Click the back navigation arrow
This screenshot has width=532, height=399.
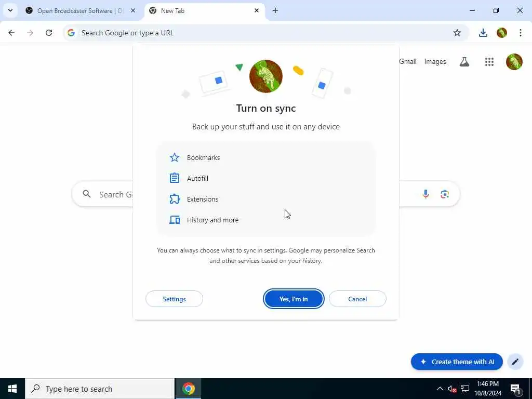coord(11,33)
